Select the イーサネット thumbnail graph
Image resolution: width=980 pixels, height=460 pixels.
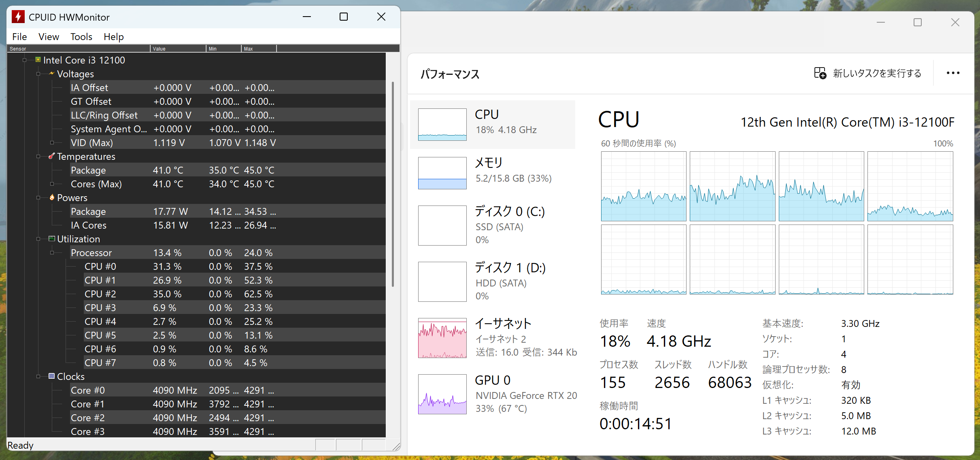[x=442, y=338]
